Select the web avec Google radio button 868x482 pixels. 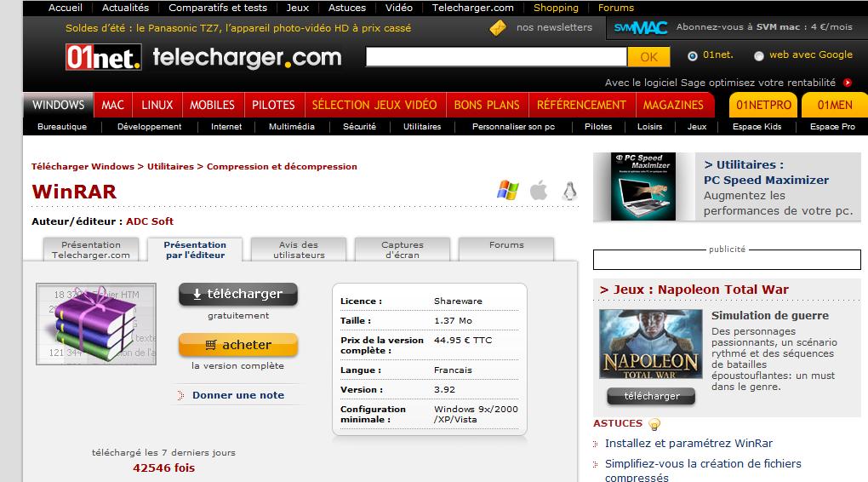(759, 55)
